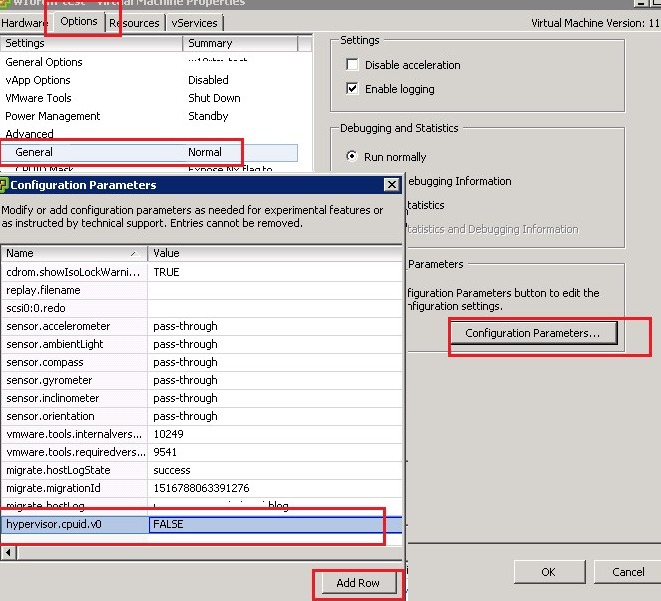Select the hypervisor.cpuid.v0 name cell

tap(74, 524)
